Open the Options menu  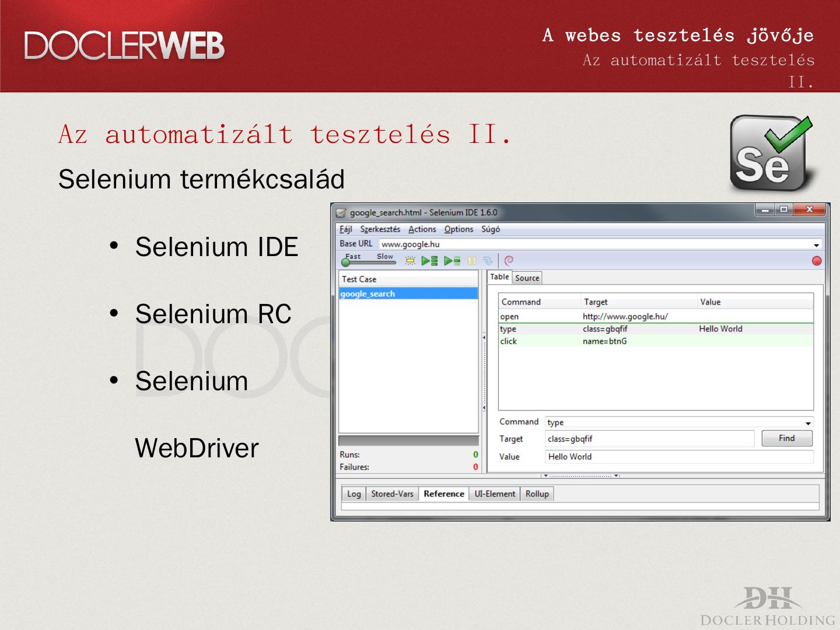(x=459, y=229)
